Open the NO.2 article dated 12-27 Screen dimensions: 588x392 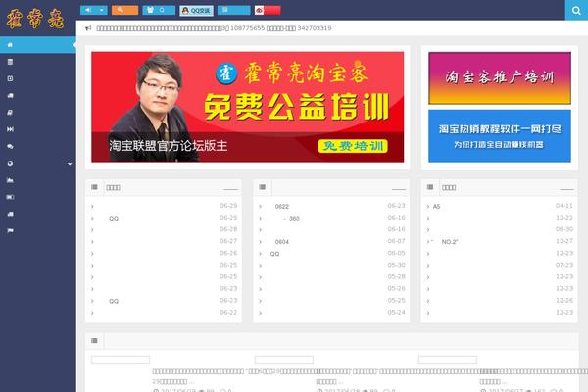point(500,242)
